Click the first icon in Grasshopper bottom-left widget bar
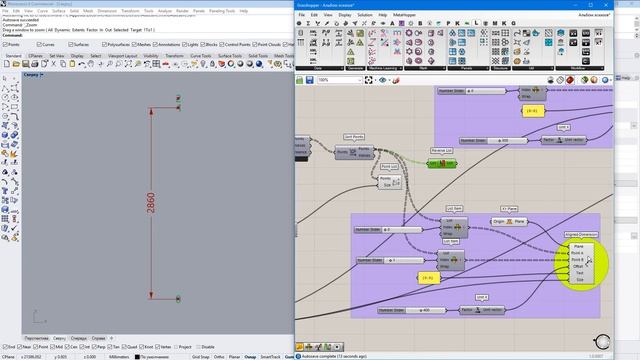Image resolution: width=640 pixels, height=360 pixels. (x=300, y=347)
